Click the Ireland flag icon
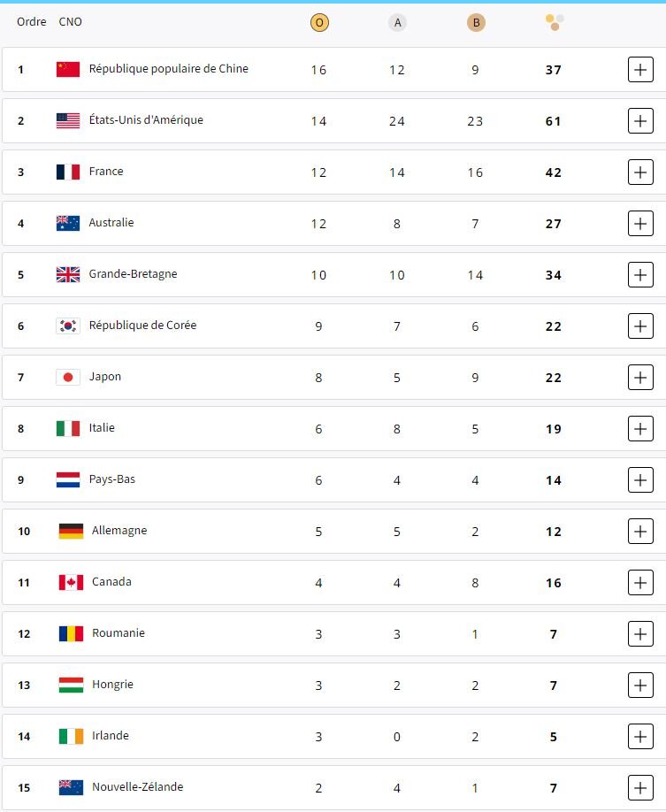The image size is (666, 812). pos(71,736)
